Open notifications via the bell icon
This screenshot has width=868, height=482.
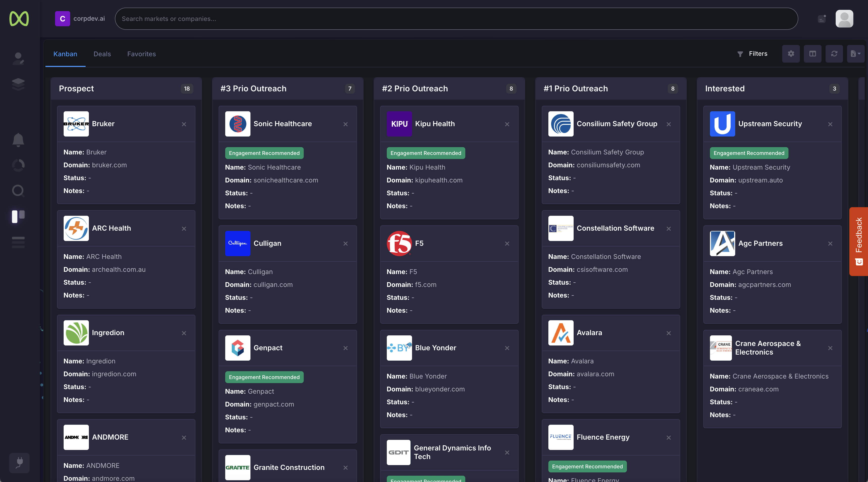pos(18,140)
